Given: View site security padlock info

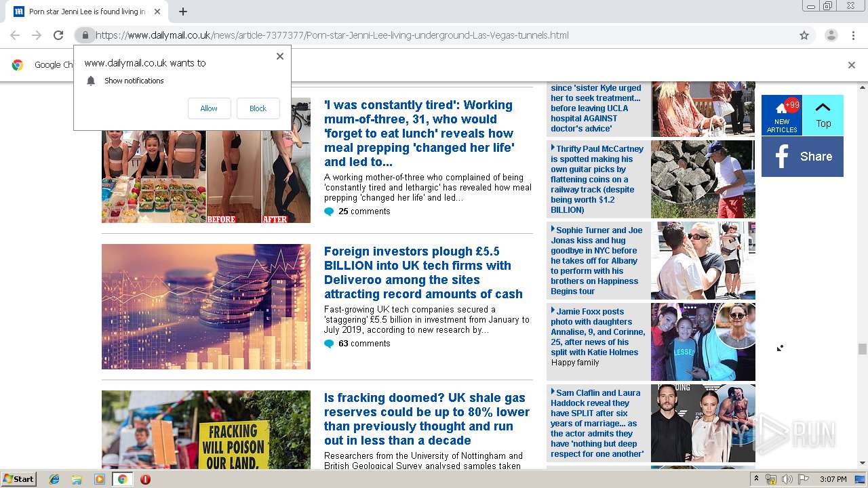Looking at the screenshot, I should (85, 35).
